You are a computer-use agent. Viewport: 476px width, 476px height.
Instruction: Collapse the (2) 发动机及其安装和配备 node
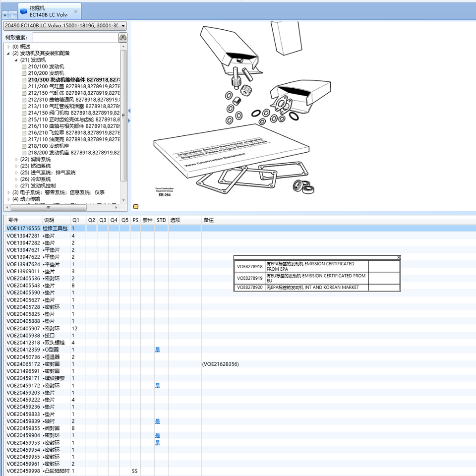[x=8, y=54]
